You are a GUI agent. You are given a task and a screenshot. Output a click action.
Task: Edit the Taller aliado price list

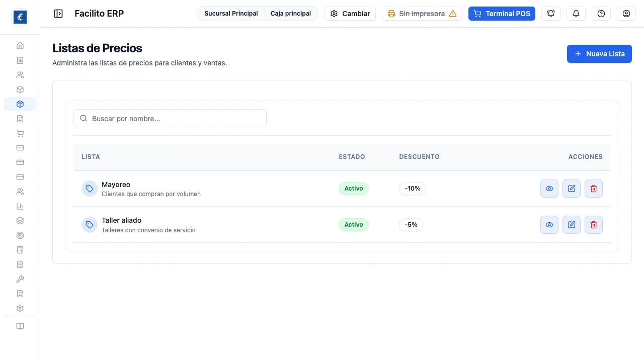(x=572, y=225)
